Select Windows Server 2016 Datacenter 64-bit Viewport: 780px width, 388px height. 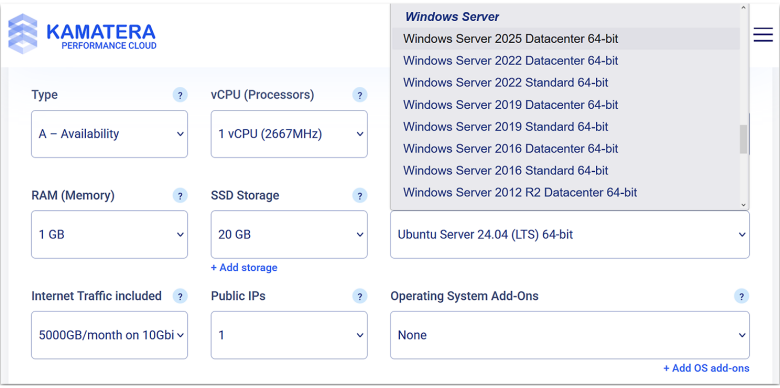tap(565, 149)
